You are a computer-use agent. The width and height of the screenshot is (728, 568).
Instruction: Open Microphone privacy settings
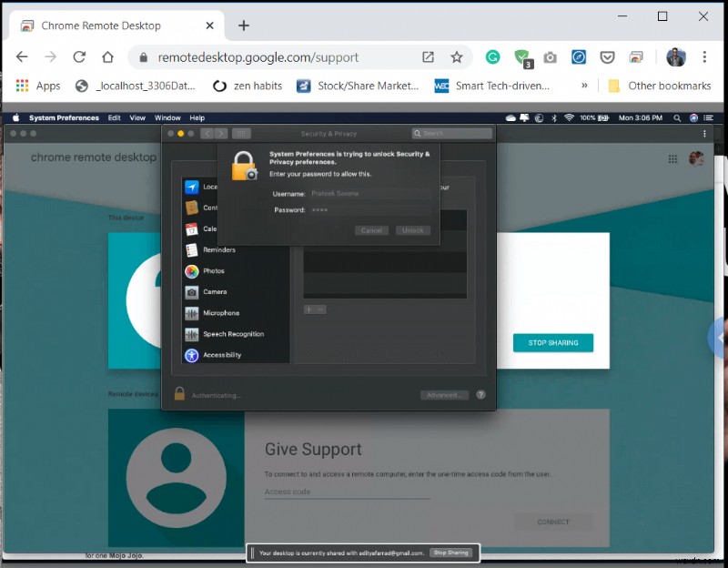[x=218, y=312]
